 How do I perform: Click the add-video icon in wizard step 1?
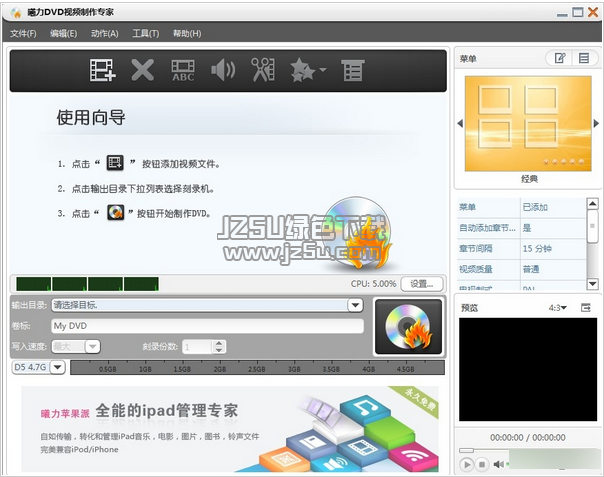point(115,163)
